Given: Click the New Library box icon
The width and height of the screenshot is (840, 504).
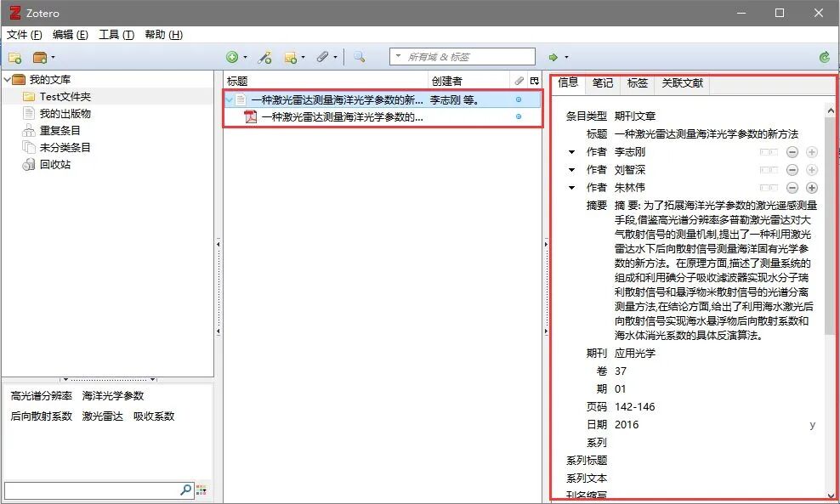Looking at the screenshot, I should [x=40, y=57].
